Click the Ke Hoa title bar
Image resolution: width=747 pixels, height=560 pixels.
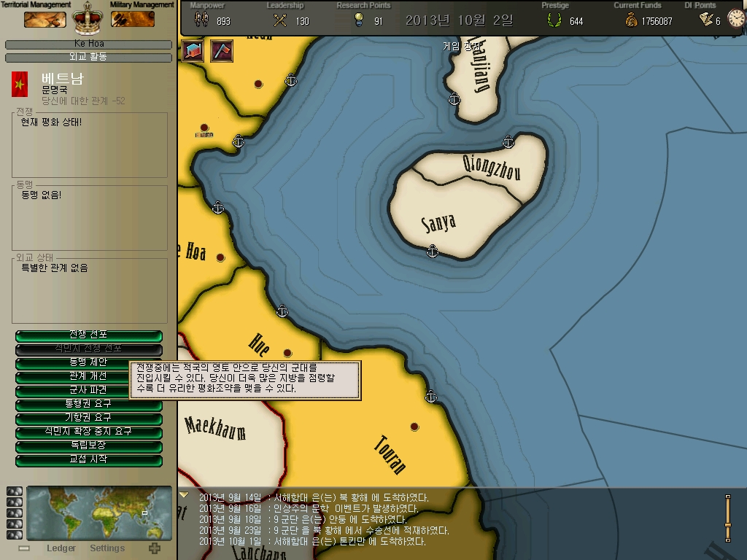88,44
